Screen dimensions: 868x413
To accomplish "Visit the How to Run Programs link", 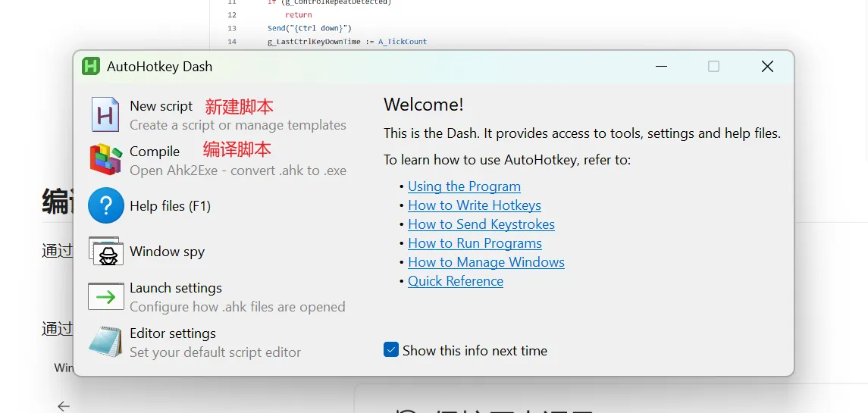I will (x=475, y=243).
